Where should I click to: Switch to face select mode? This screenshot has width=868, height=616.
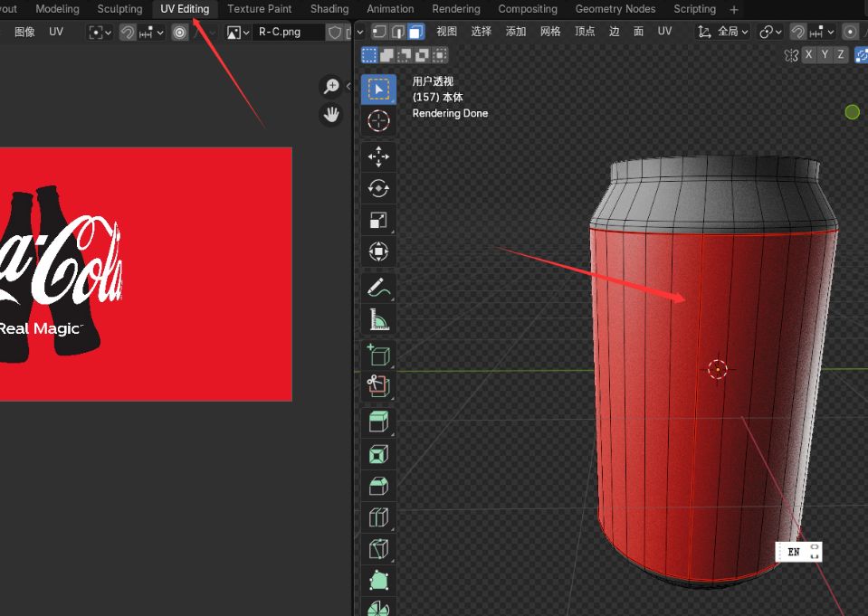point(415,32)
